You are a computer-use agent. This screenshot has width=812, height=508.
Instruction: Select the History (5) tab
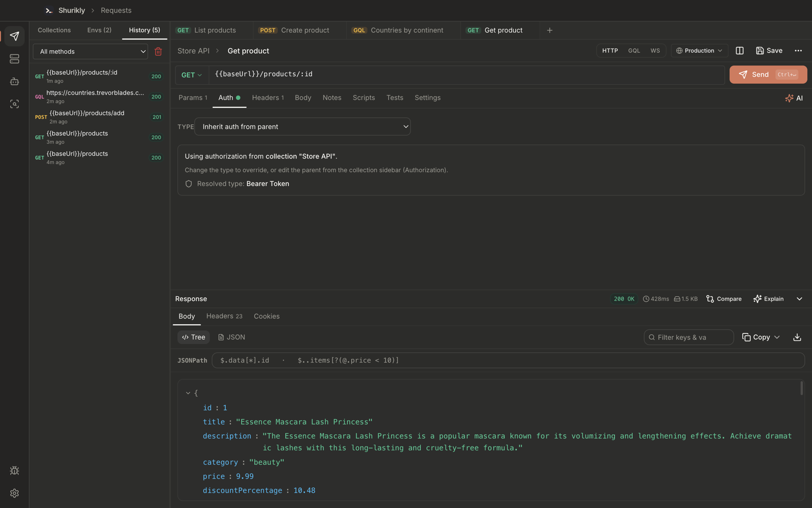click(145, 30)
